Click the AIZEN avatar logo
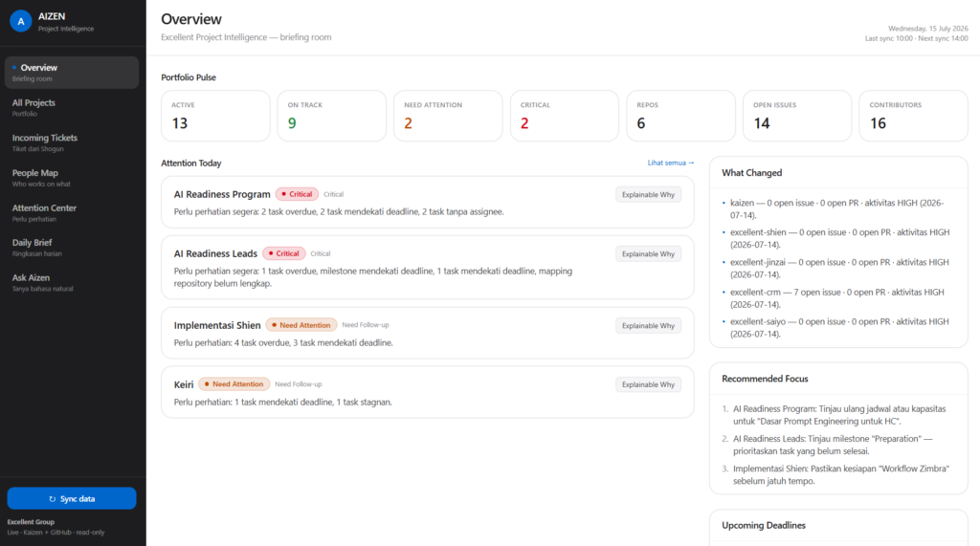This screenshot has height=546, width=980. [21, 21]
